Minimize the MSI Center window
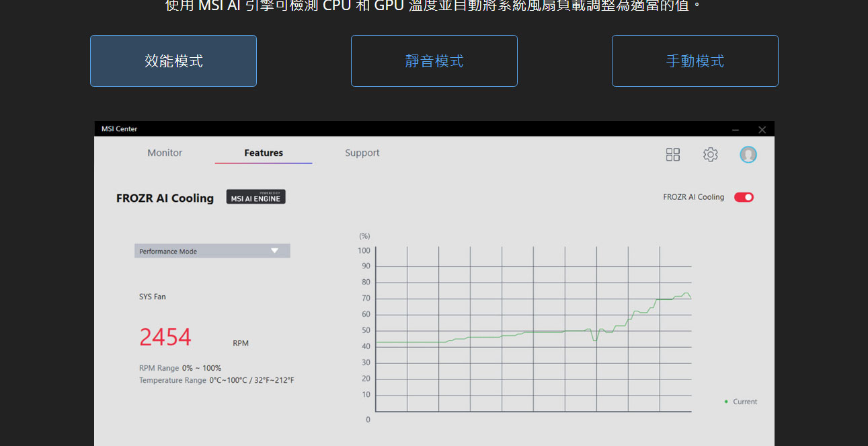Viewport: 868px width, 446px height. pos(736,129)
